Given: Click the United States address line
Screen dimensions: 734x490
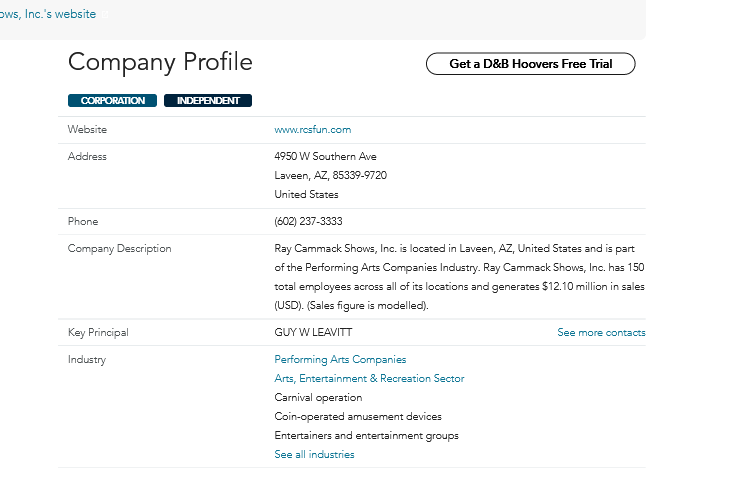Looking at the screenshot, I should 306,194.
